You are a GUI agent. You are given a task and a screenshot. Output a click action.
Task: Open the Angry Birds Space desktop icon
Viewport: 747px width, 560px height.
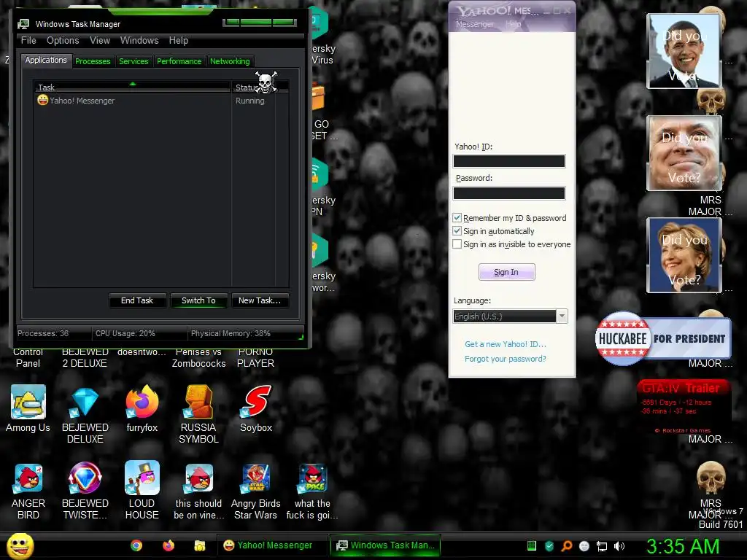coord(312,491)
